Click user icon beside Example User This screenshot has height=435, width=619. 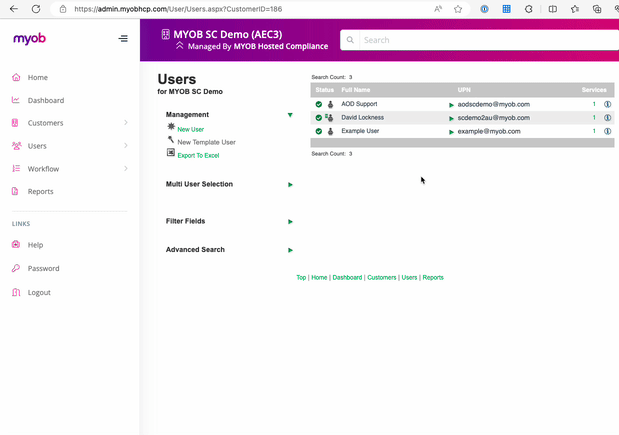(330, 131)
